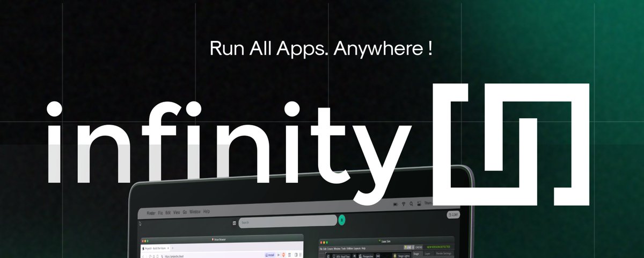Close the Project0 browser tab
This screenshot has height=258, width=644.
168,248
